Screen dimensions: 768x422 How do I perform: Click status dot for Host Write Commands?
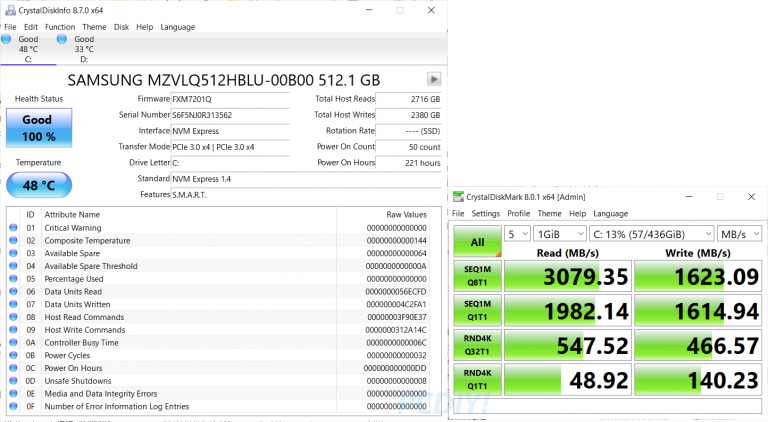coord(13,329)
